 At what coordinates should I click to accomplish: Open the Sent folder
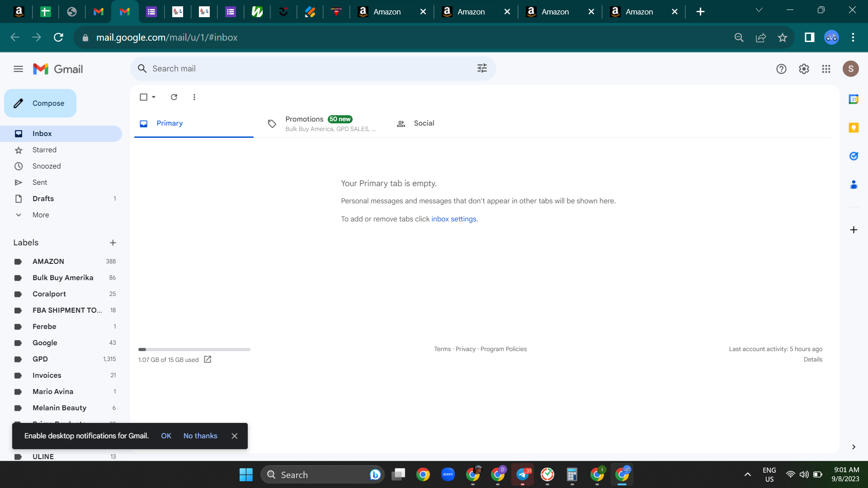coord(61,183)
